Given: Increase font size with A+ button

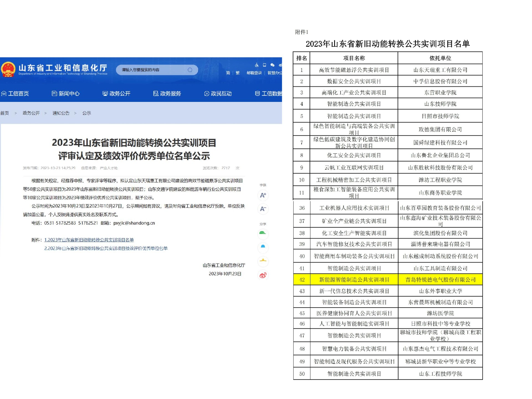Looking at the screenshot, I should pos(263,195).
